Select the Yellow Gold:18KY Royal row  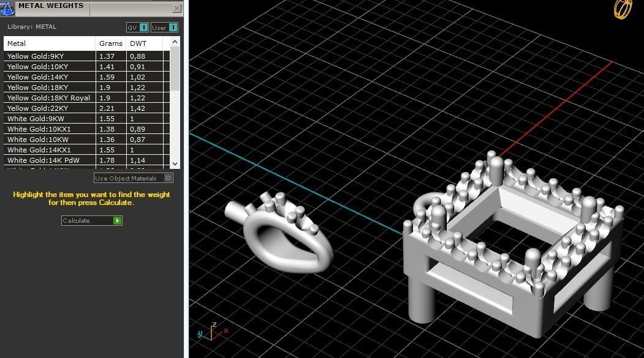(86, 97)
